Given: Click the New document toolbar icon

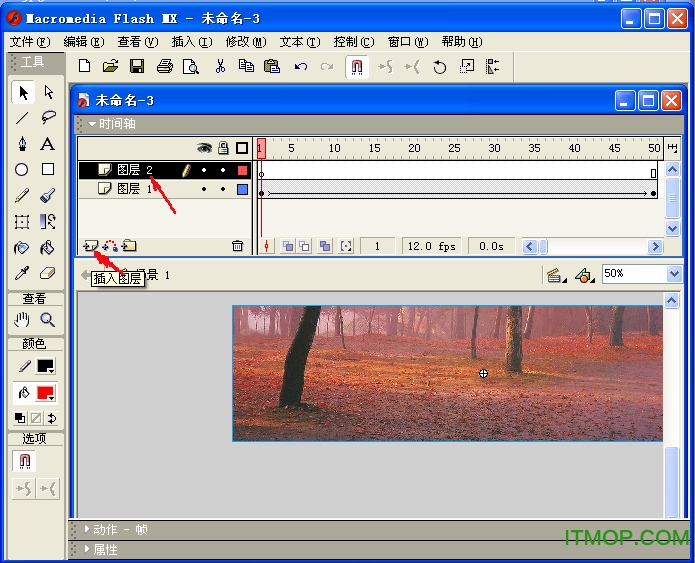Looking at the screenshot, I should [x=84, y=66].
